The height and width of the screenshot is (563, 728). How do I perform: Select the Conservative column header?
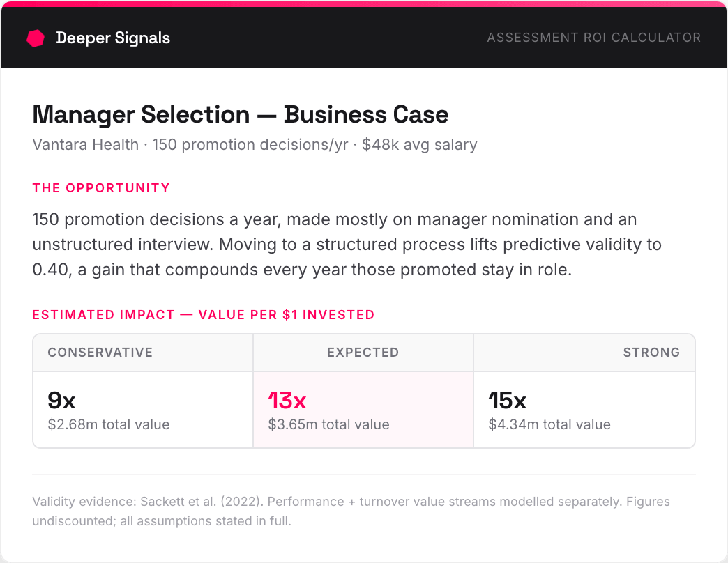click(x=100, y=353)
